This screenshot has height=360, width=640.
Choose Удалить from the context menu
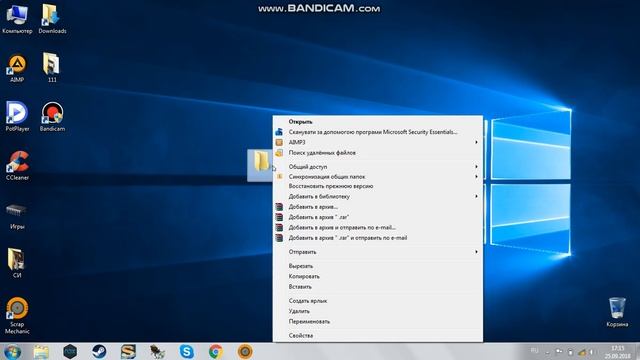click(x=378, y=311)
